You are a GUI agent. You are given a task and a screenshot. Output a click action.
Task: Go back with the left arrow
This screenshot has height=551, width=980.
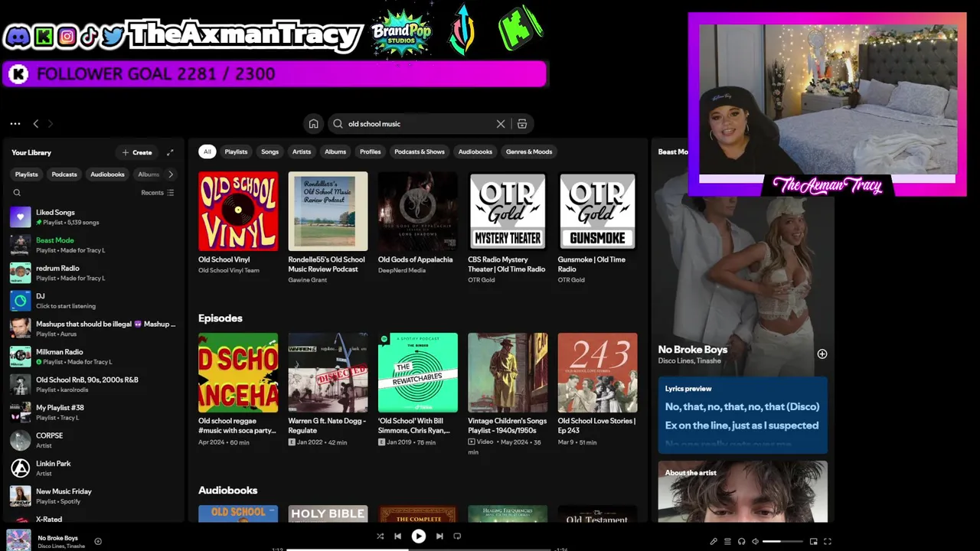click(35, 123)
